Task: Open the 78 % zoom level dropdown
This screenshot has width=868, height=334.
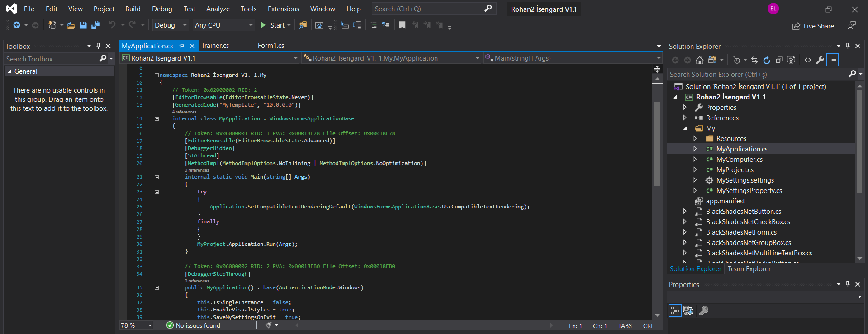Action: tap(136, 325)
